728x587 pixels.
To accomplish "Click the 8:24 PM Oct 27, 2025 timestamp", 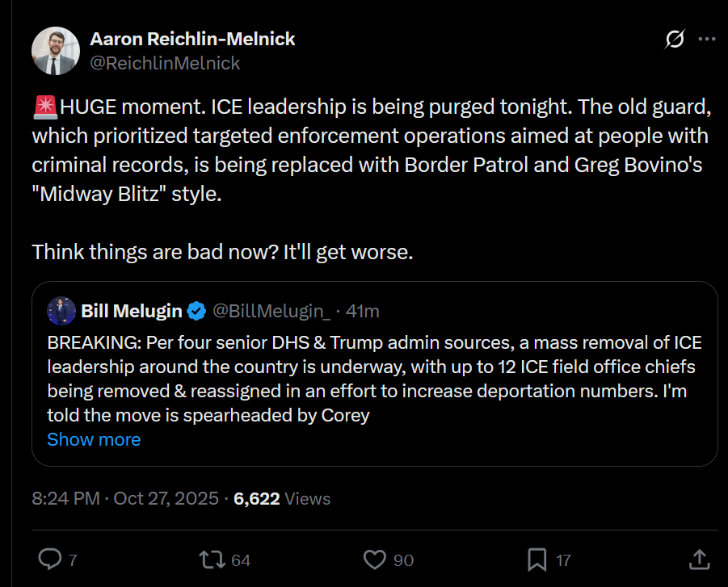I will pos(125,498).
